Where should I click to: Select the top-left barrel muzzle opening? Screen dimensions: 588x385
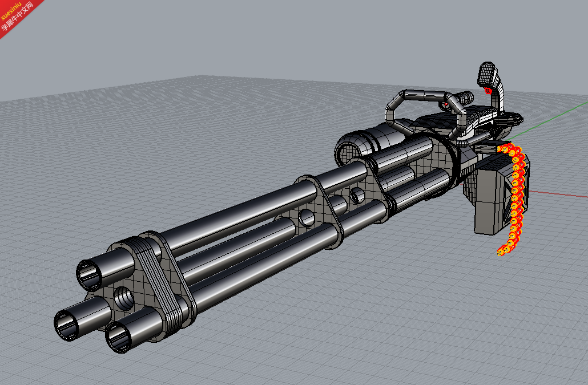pos(89,275)
